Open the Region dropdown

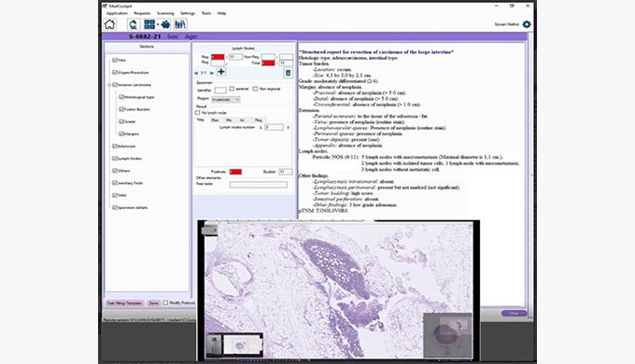226,99
